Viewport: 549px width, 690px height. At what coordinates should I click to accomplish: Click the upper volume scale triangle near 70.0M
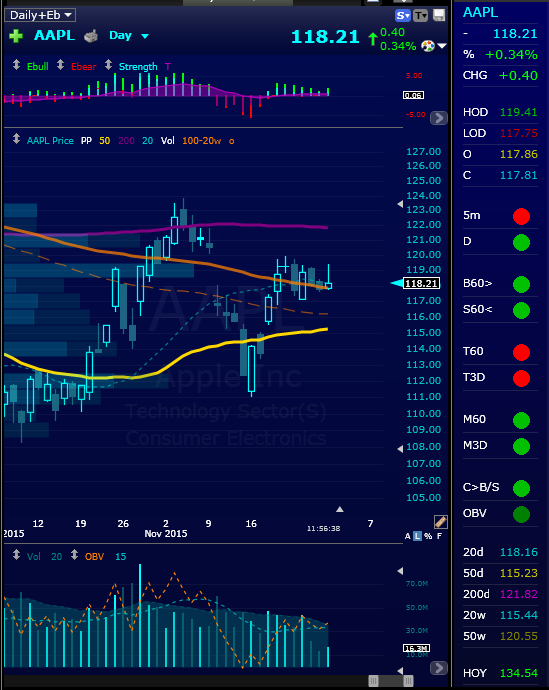click(400, 571)
